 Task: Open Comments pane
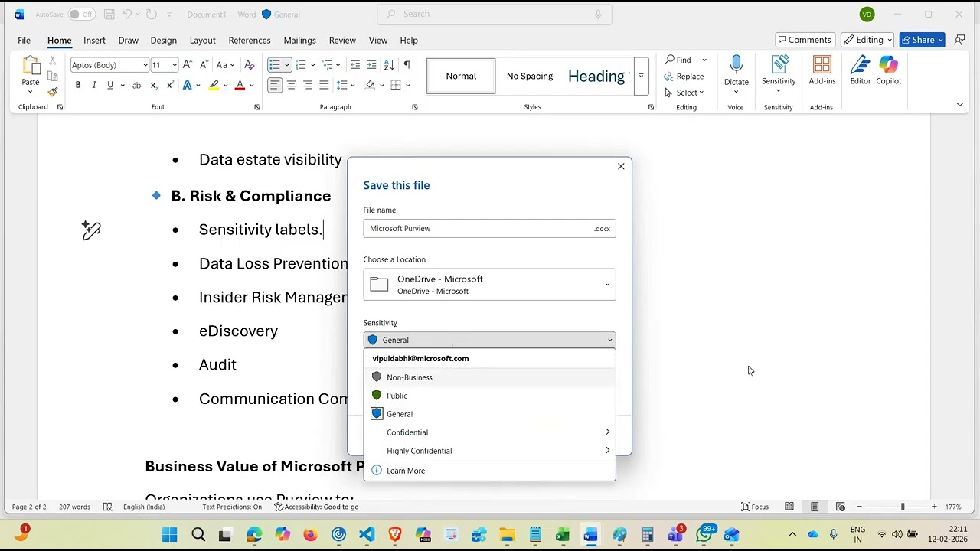804,40
